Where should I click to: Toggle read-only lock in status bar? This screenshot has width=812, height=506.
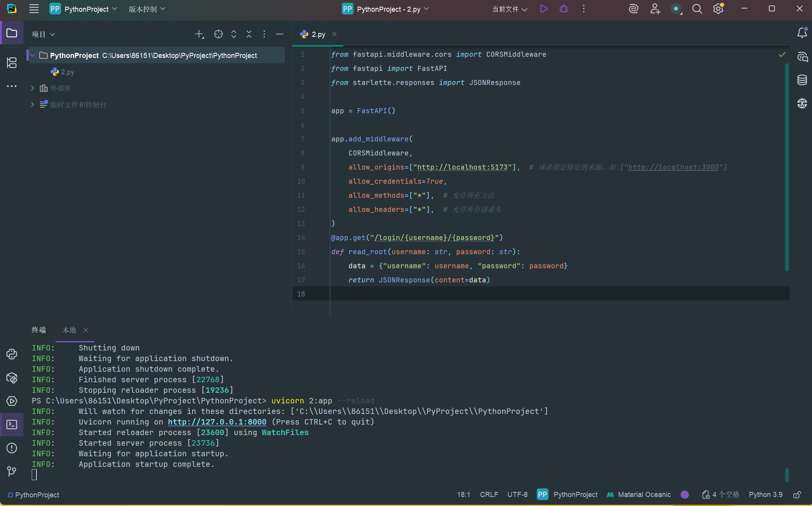coord(797,495)
